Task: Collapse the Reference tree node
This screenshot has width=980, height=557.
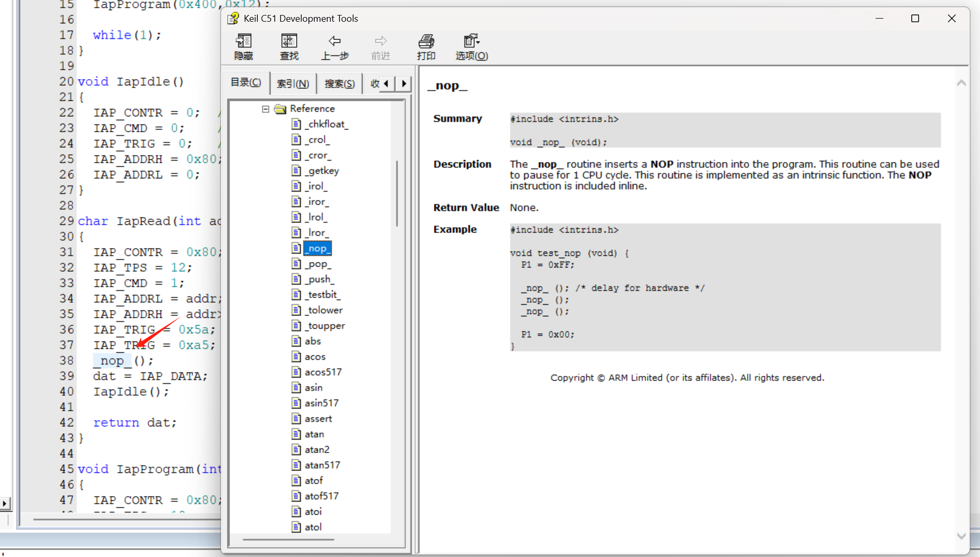Action: [266, 109]
